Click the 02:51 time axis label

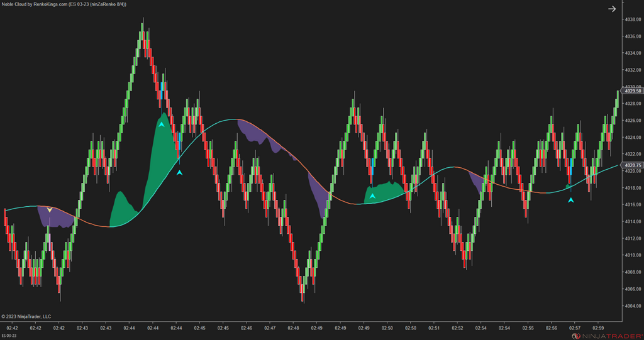pos(434,328)
